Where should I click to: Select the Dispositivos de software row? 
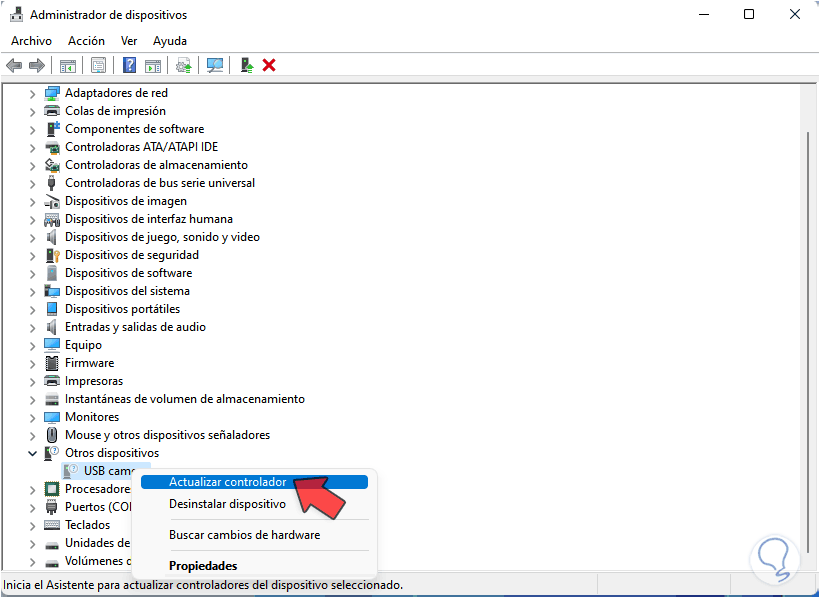[128, 273]
